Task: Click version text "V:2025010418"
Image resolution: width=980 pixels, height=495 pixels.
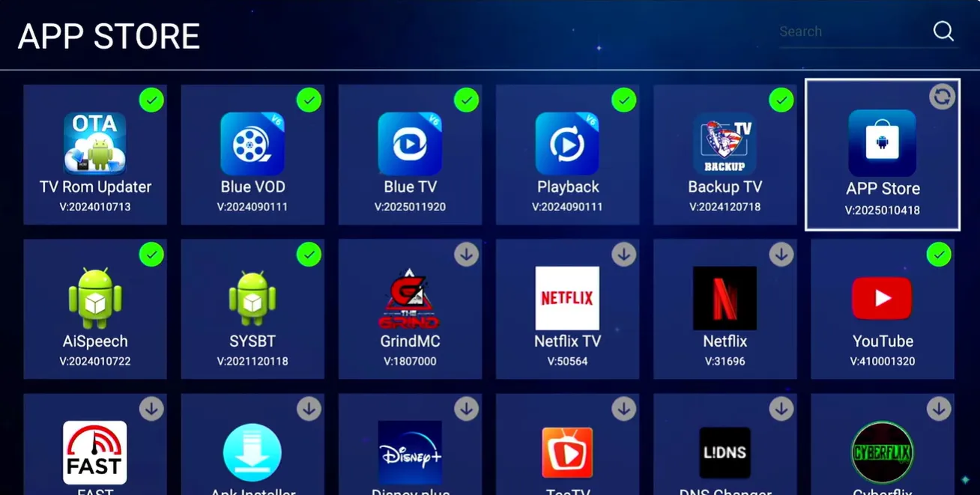Action: [883, 210]
